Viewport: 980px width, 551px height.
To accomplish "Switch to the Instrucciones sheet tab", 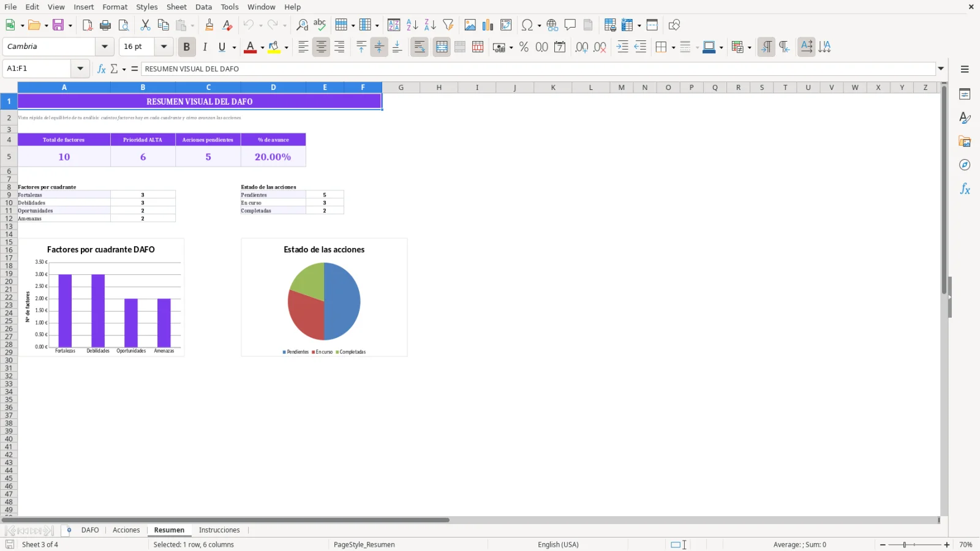I will [x=219, y=530].
